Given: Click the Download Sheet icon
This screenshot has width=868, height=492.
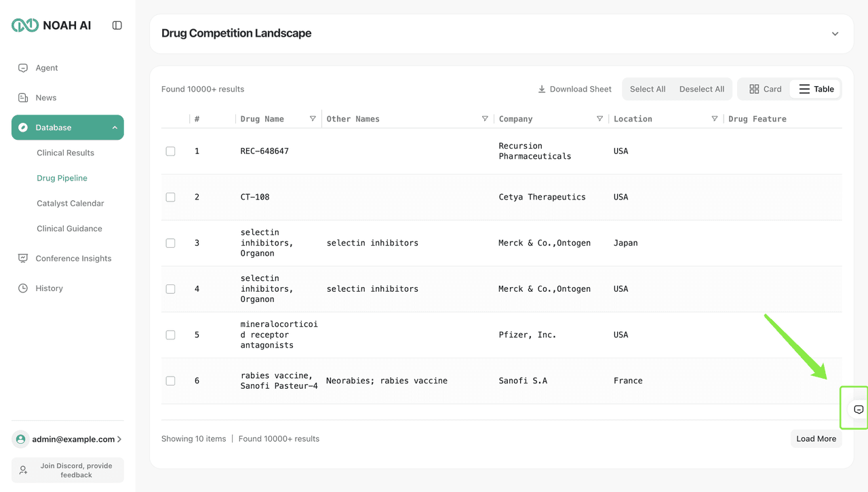Looking at the screenshot, I should pyautogui.click(x=541, y=89).
